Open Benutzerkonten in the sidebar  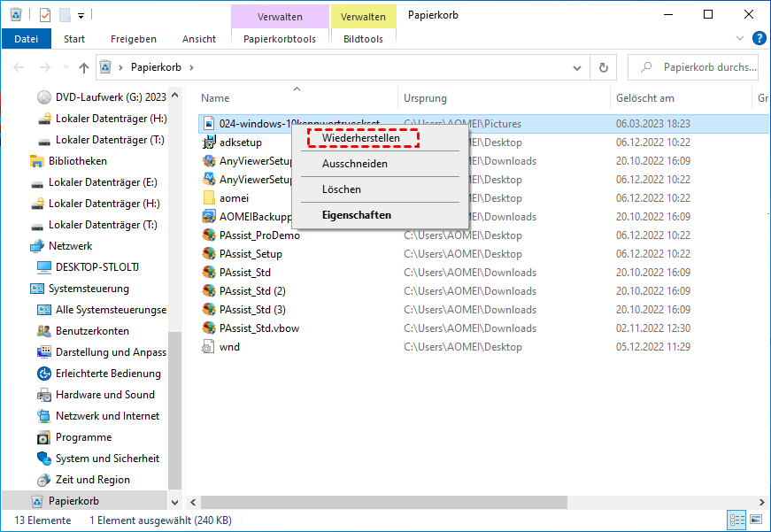[x=92, y=331]
